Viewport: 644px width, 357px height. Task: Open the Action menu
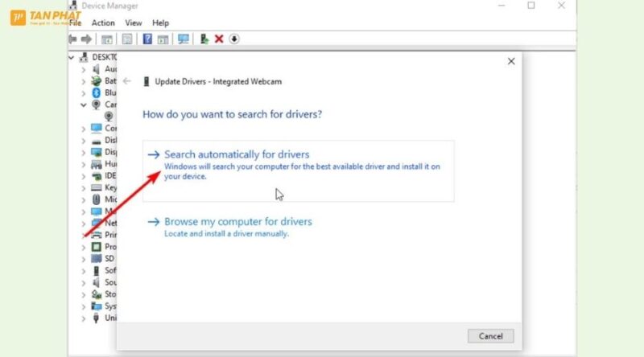(103, 23)
